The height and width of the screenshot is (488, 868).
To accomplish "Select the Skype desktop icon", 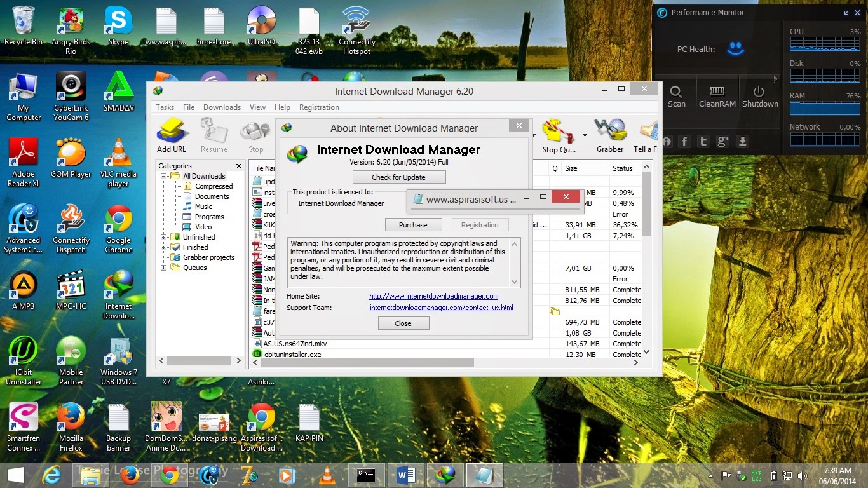I will click(118, 26).
